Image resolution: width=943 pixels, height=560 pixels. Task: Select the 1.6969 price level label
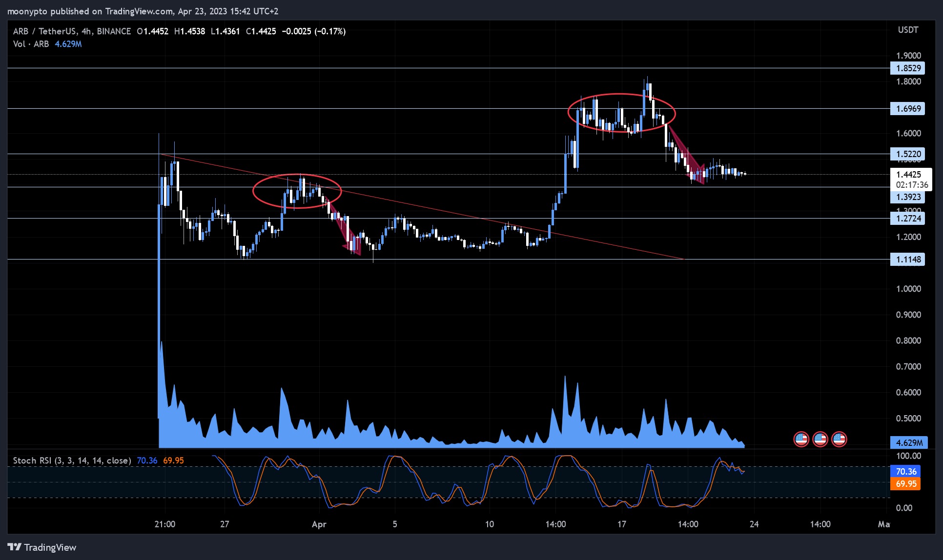click(x=908, y=108)
